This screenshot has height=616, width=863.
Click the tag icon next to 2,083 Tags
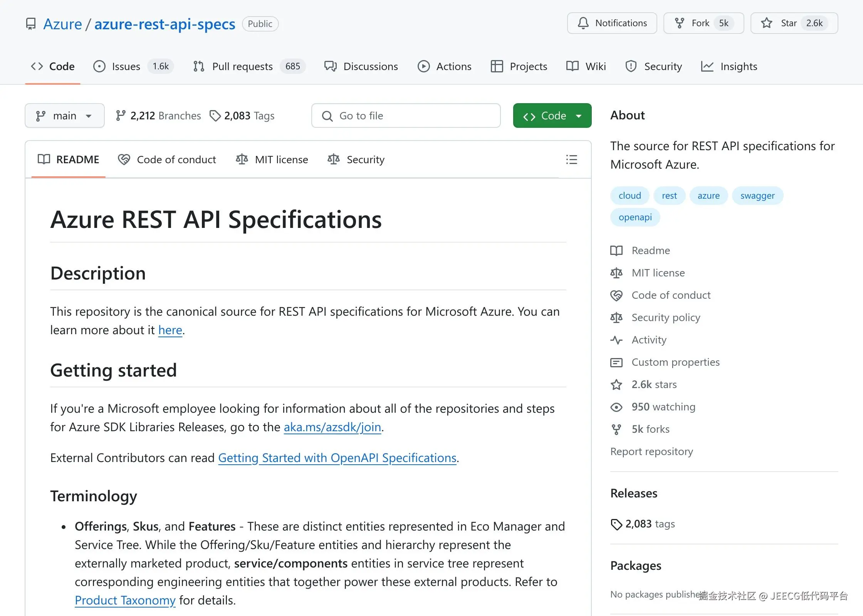pyautogui.click(x=215, y=115)
